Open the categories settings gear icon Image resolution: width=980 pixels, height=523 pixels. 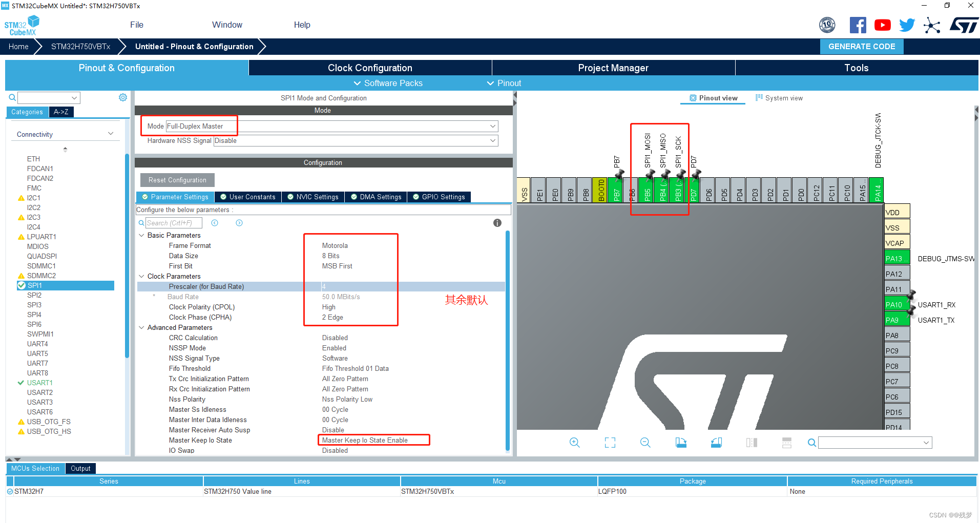pyautogui.click(x=123, y=97)
